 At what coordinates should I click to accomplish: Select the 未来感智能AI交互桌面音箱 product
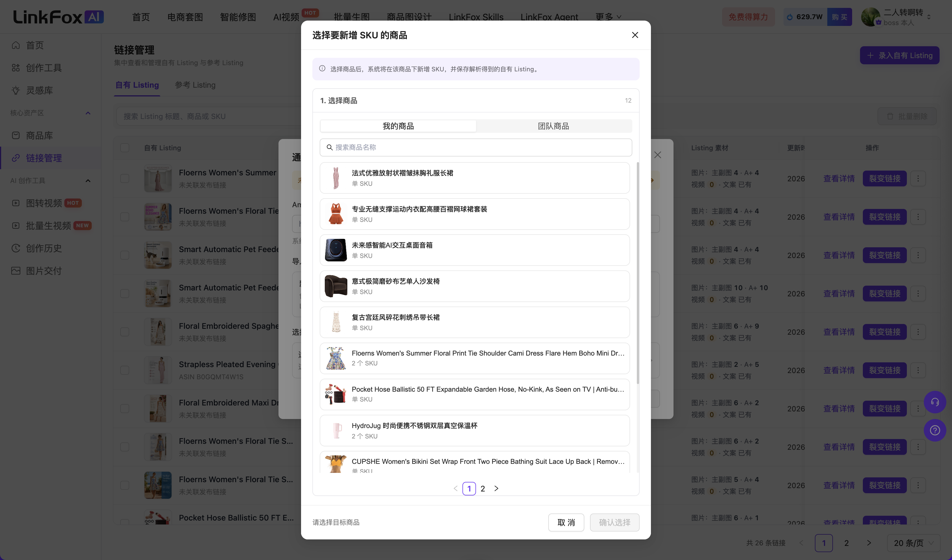tap(475, 250)
